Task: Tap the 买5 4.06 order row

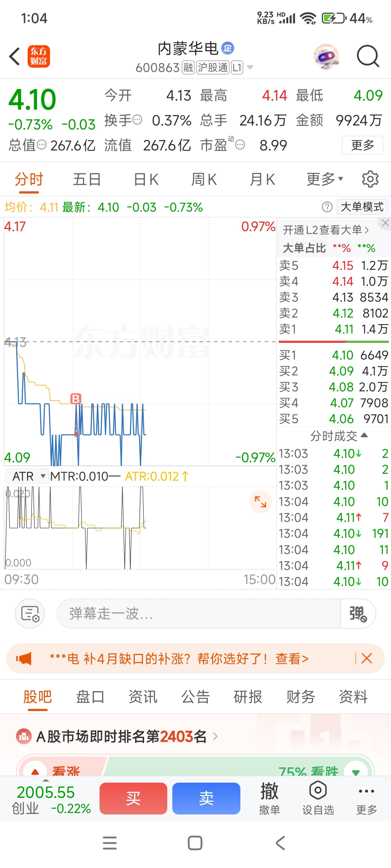Action: [x=333, y=419]
